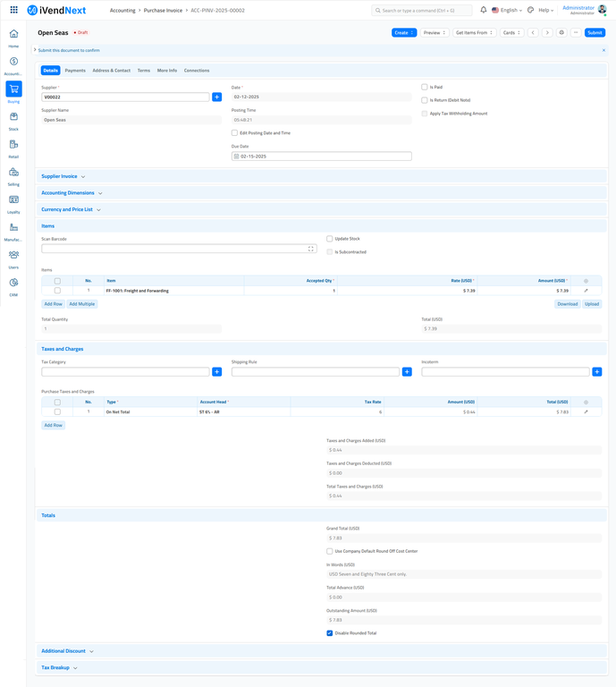The image size is (616, 687).
Task: Check the Update Stock checkbox
Action: tap(330, 239)
